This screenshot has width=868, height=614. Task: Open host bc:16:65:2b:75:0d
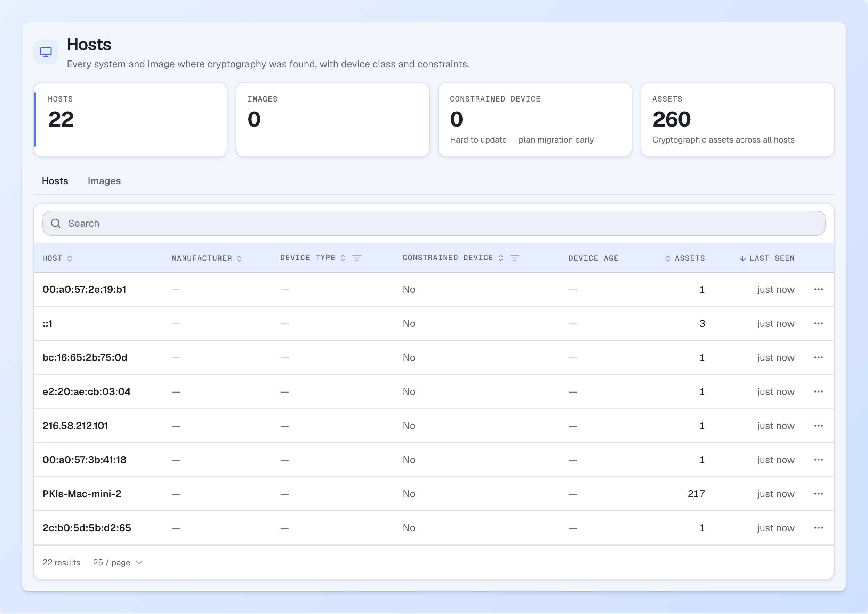(85, 358)
